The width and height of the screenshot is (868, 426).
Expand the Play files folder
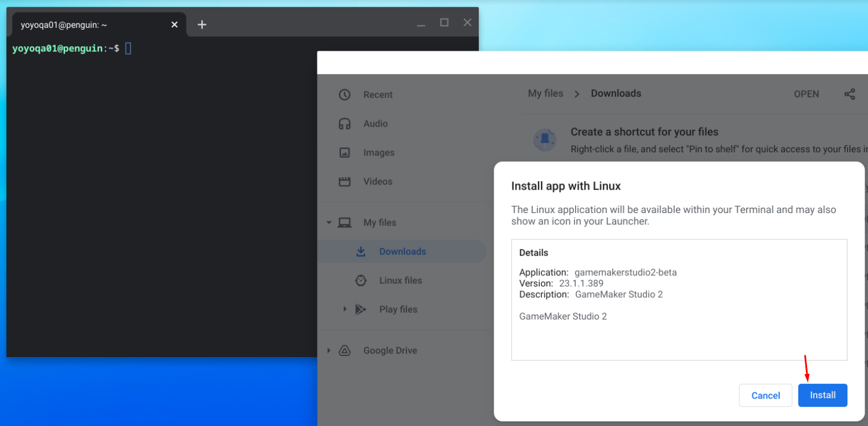point(345,309)
